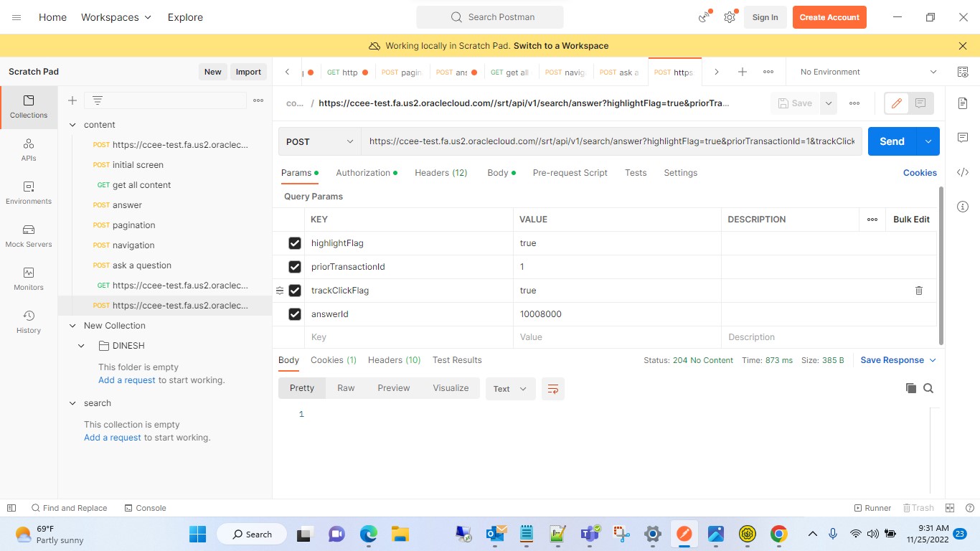
Task: Open the Code snippet panel icon
Action: coord(962,171)
